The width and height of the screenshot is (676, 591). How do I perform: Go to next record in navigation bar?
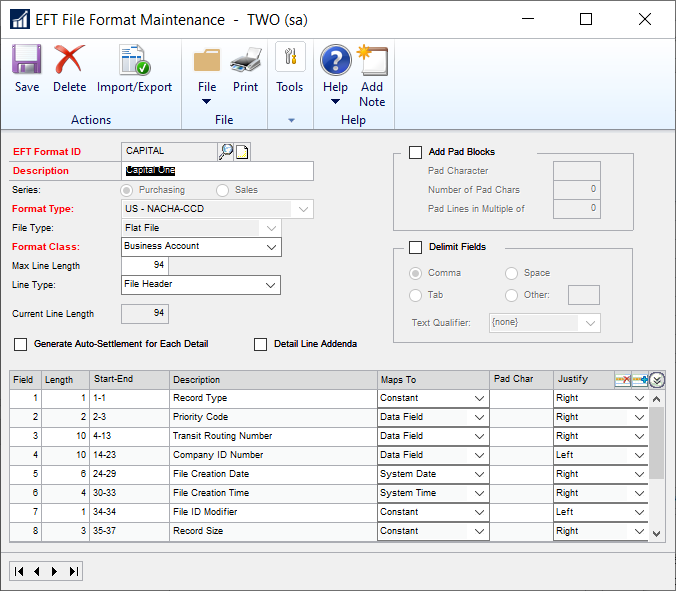click(x=55, y=571)
